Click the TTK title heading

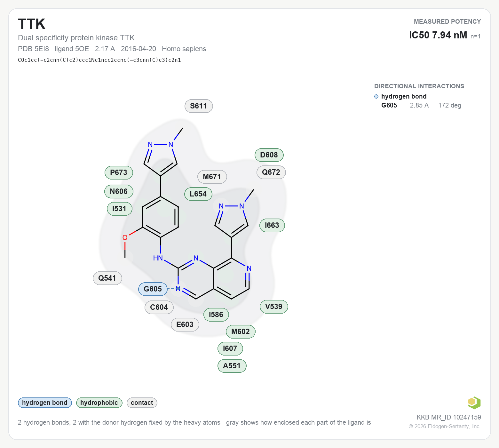(x=32, y=24)
